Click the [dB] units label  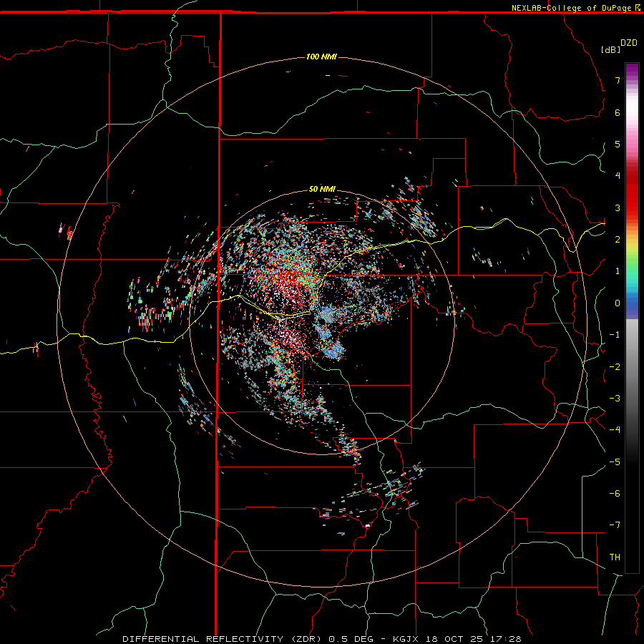click(x=610, y=49)
